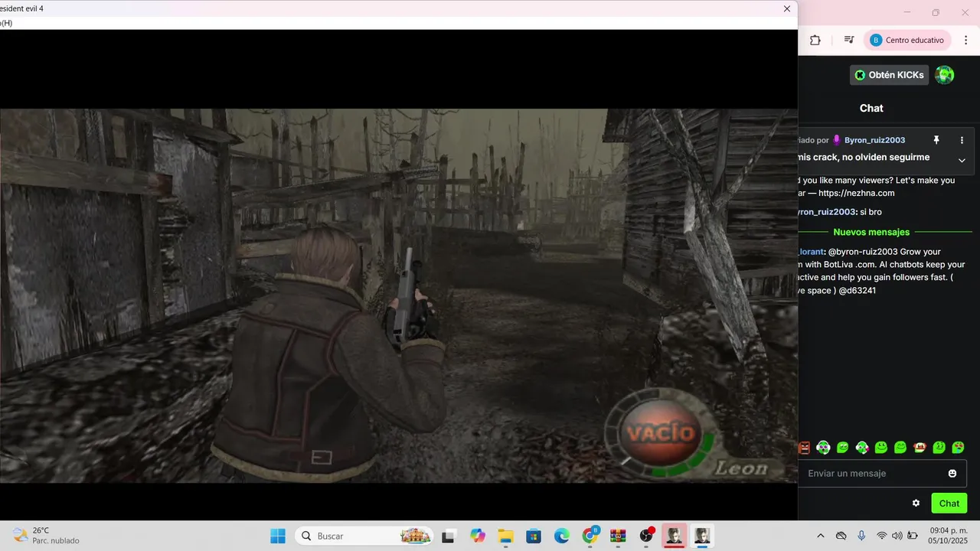Open Task View on the taskbar
The height and width of the screenshot is (551, 980).
tap(449, 536)
